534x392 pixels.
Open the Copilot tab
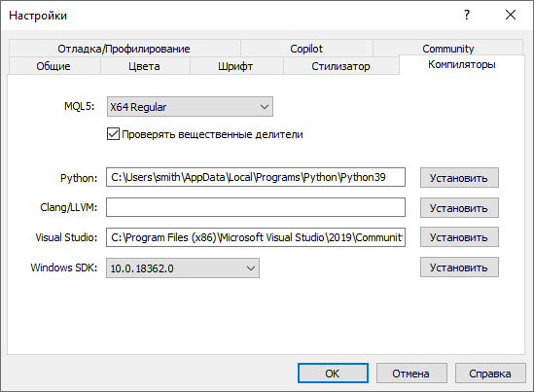point(306,49)
